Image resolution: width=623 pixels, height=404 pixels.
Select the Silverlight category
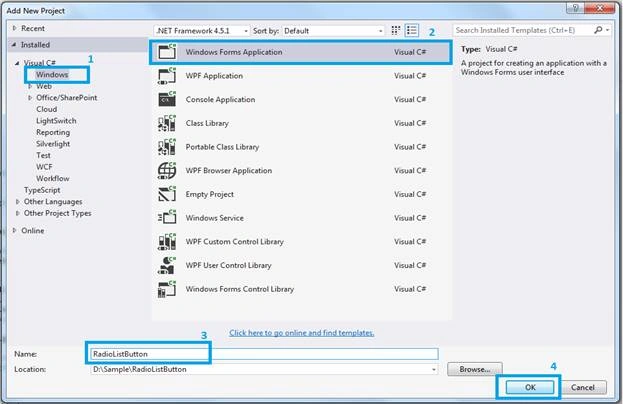[x=53, y=144]
